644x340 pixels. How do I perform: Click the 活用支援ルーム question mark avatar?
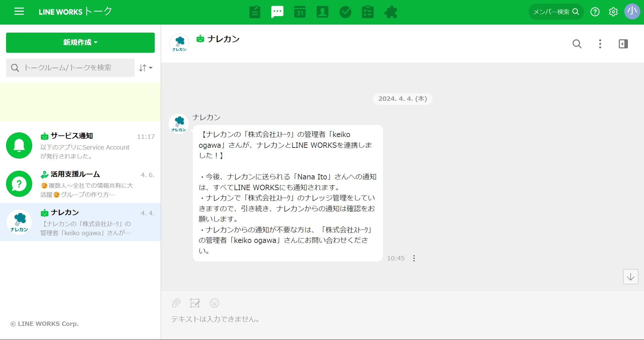click(19, 184)
